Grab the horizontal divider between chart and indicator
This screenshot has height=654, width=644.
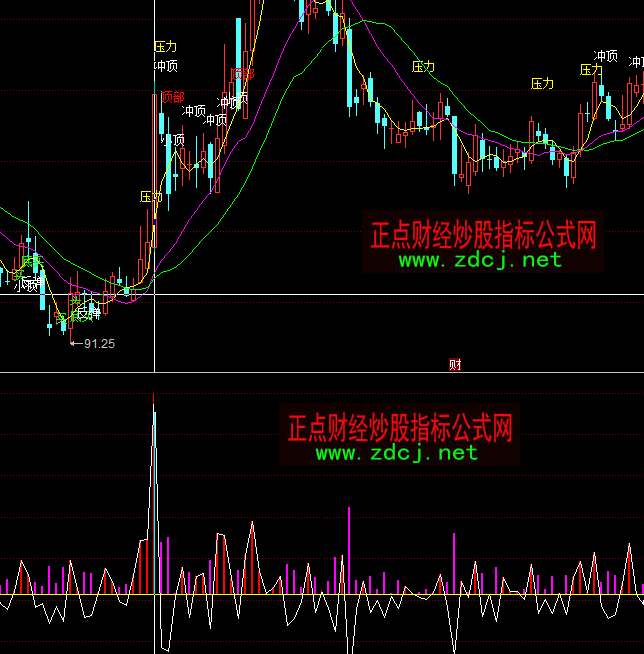click(322, 374)
